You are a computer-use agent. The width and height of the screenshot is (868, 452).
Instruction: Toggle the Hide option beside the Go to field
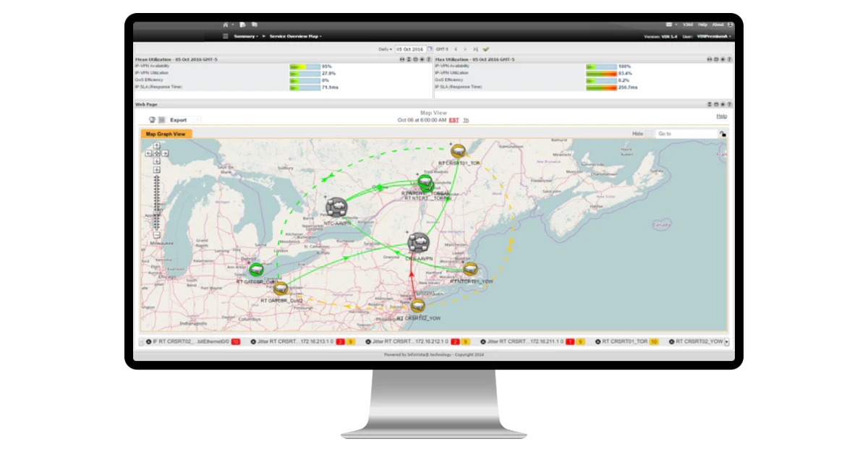641,133
